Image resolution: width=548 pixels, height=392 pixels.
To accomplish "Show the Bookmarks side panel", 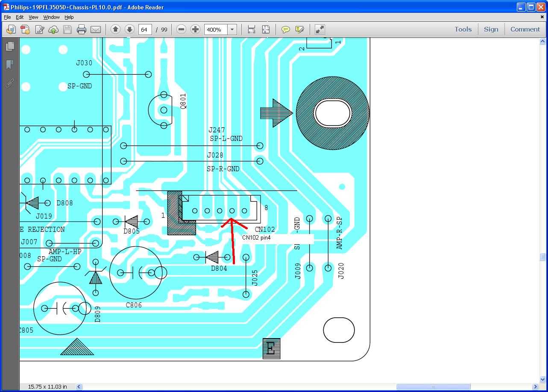I will tap(9, 64).
